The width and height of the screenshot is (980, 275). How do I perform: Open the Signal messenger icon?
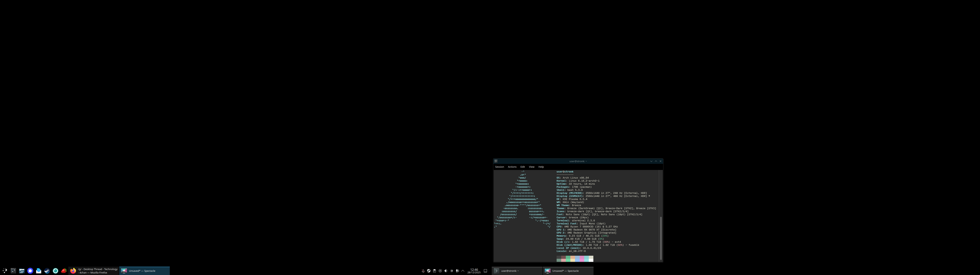30,271
